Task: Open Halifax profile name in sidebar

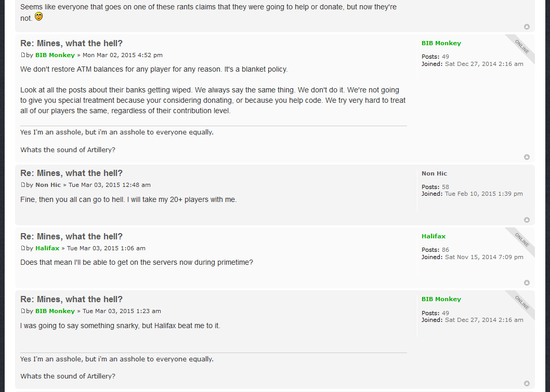Action: click(434, 236)
